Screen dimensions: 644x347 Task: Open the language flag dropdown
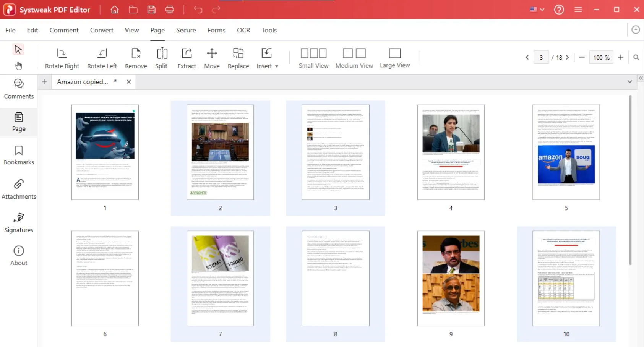537,9
